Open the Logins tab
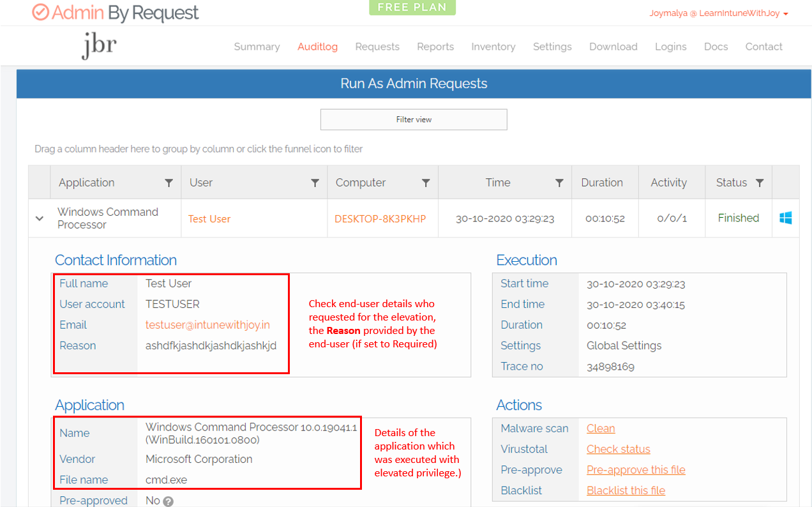 click(x=670, y=47)
